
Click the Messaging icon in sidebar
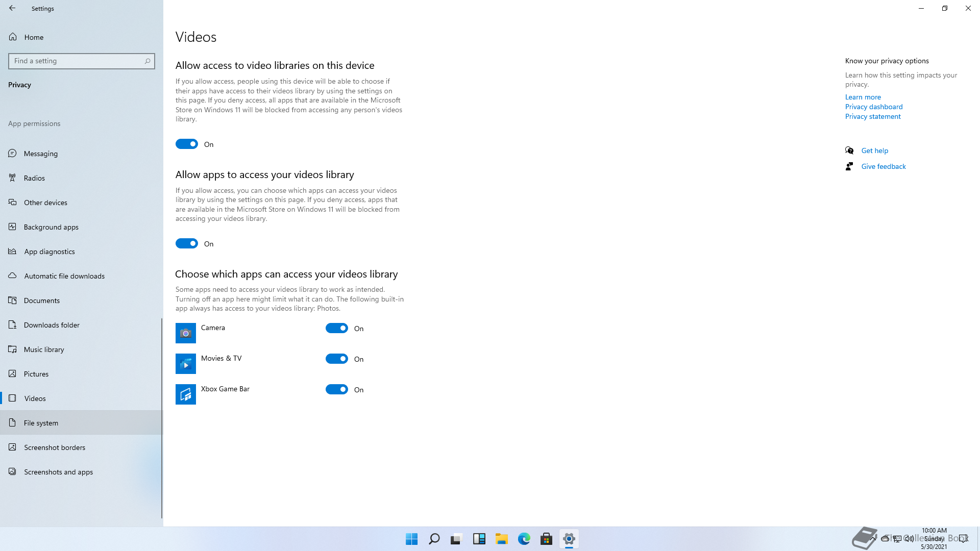coord(12,153)
